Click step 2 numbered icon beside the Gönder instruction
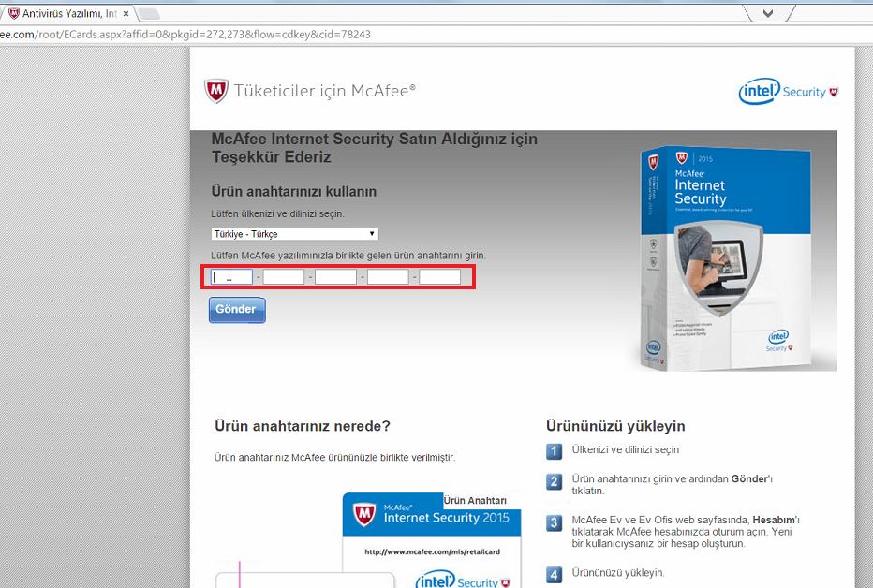The image size is (873, 588). point(553,483)
